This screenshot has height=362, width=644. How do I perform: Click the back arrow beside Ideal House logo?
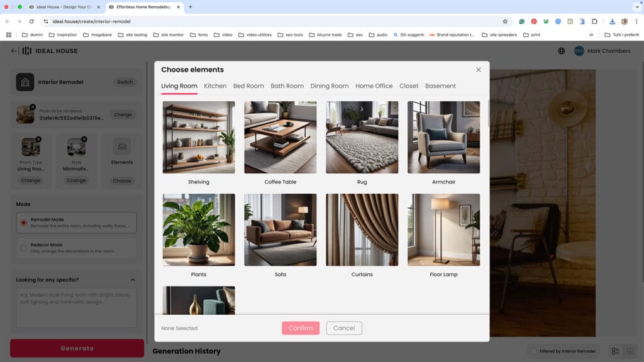[x=14, y=51]
